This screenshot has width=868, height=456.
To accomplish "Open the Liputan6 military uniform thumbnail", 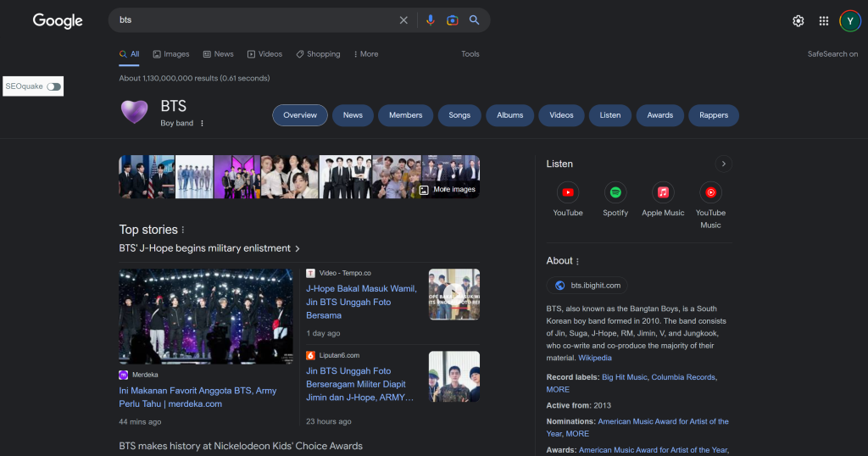I will pos(454,376).
